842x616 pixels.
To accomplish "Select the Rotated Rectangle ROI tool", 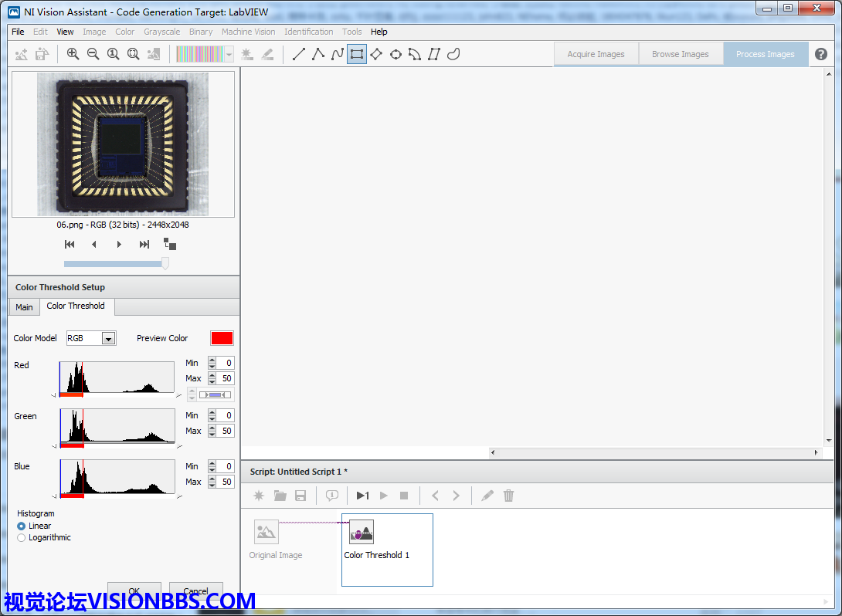I will [x=376, y=54].
